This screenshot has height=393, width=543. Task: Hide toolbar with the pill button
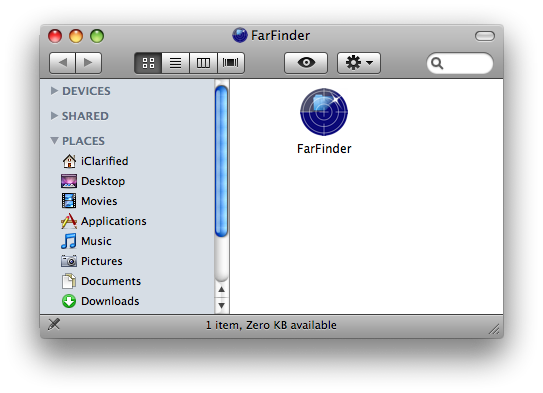point(485,36)
